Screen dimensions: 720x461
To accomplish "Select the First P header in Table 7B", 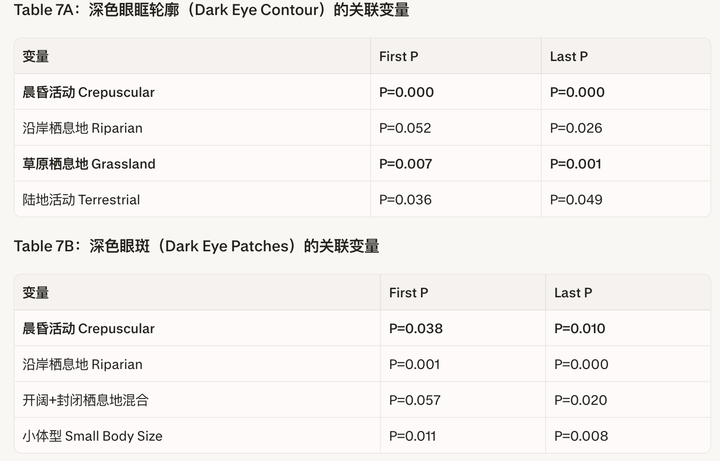I will 409,293.
